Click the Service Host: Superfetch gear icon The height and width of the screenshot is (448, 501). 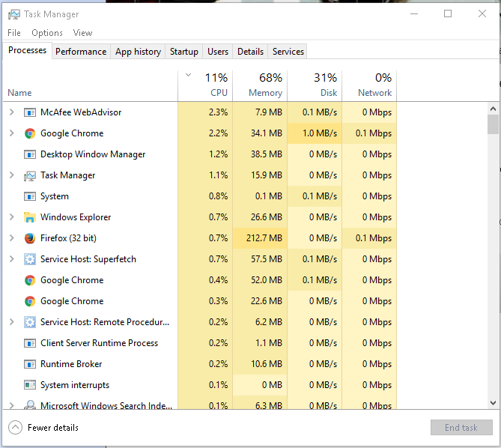30,259
